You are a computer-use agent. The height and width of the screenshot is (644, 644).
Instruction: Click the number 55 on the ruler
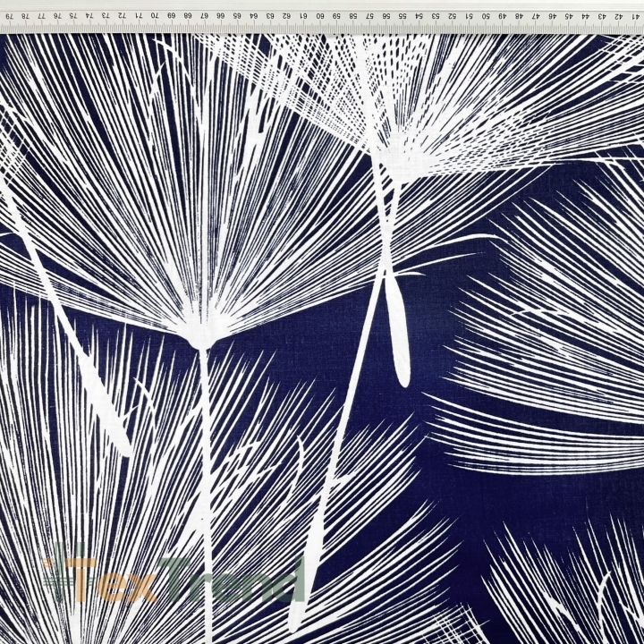[402, 16]
